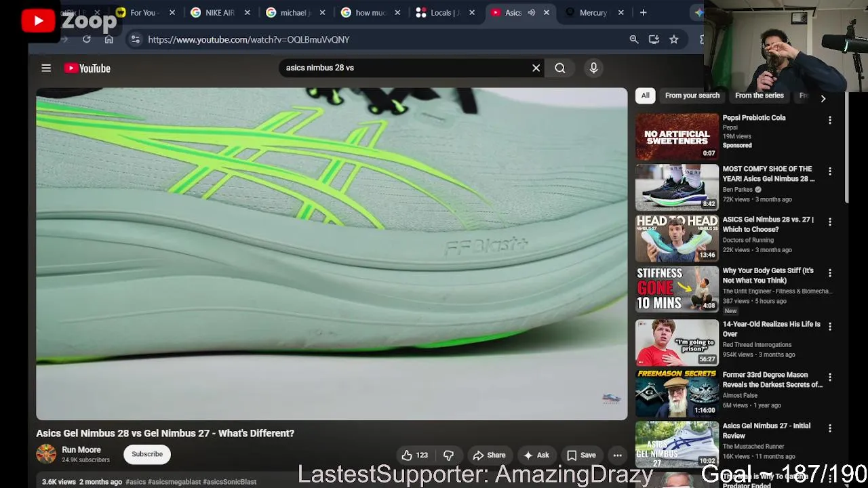Open the Nimbus 28 vs. 27 Which to Choose title

pyautogui.click(x=768, y=224)
